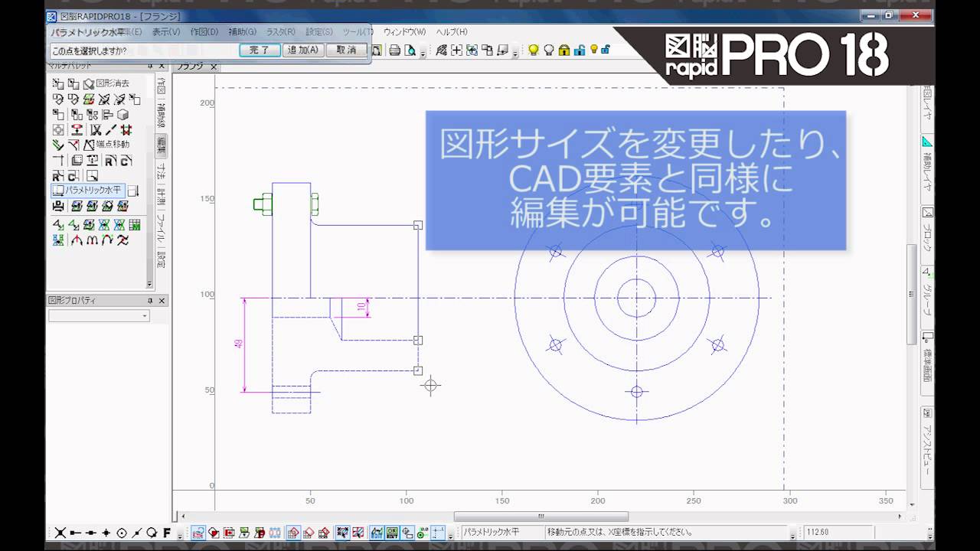Toggle the blue padlock lock icon on toolbar
Screen dimensions: 980x551
click(x=580, y=50)
